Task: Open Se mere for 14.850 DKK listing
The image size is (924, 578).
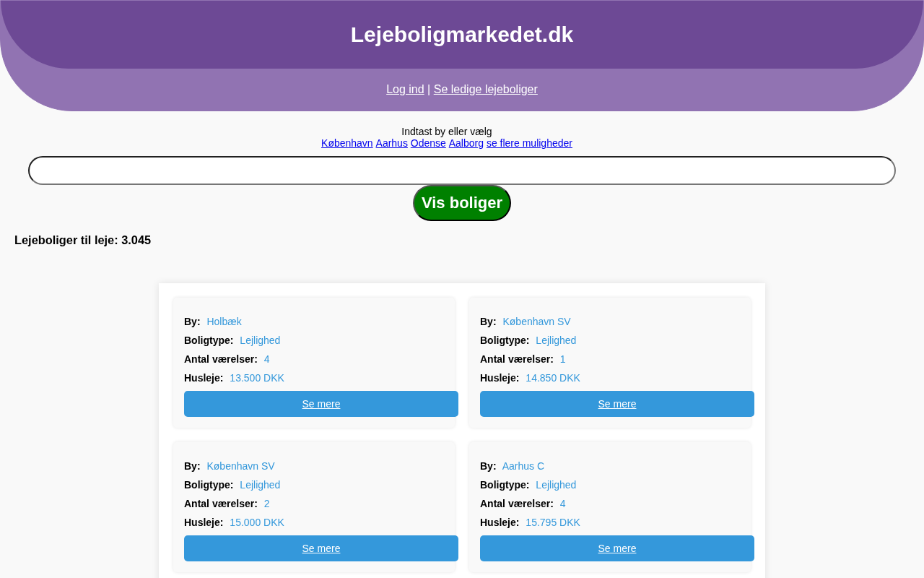Action: (617, 404)
